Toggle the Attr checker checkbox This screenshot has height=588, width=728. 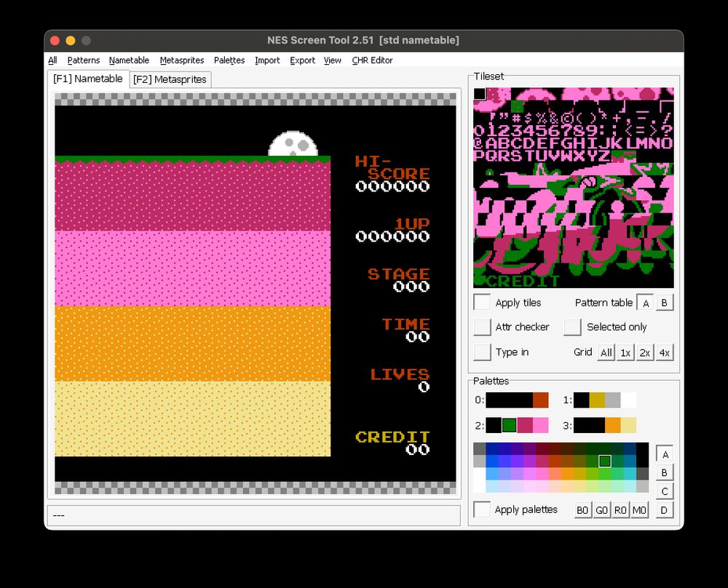click(482, 327)
